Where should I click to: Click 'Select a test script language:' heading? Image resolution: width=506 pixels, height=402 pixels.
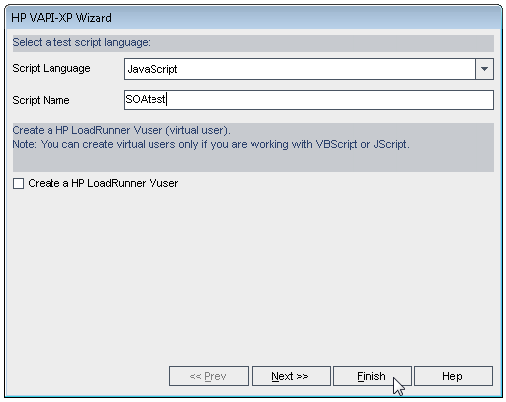(x=82, y=43)
